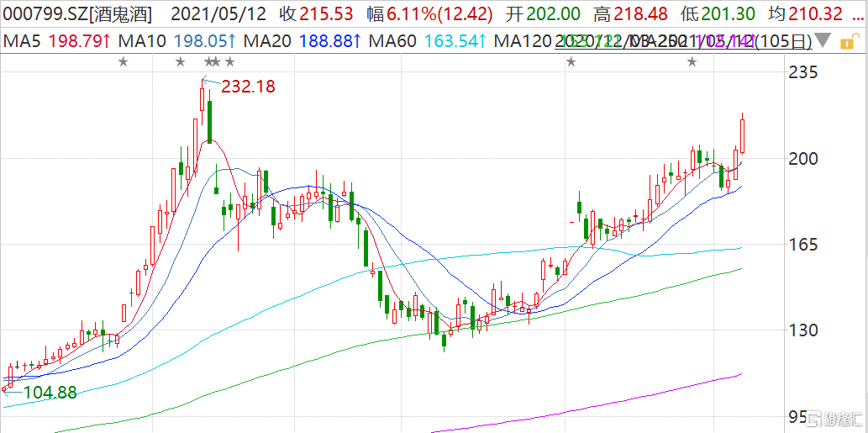The height and width of the screenshot is (433, 868).
Task: Select the last tall red candlestick near 215
Action: 742,135
